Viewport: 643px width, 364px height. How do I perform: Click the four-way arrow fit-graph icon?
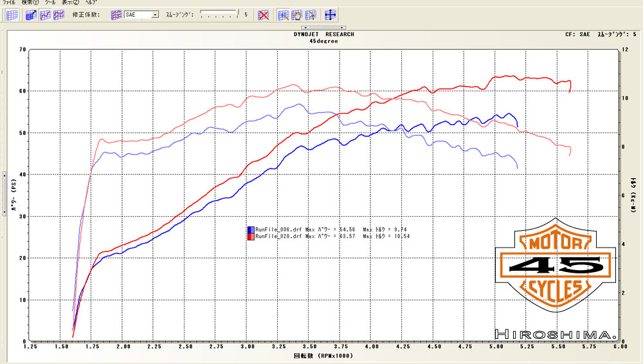click(331, 14)
